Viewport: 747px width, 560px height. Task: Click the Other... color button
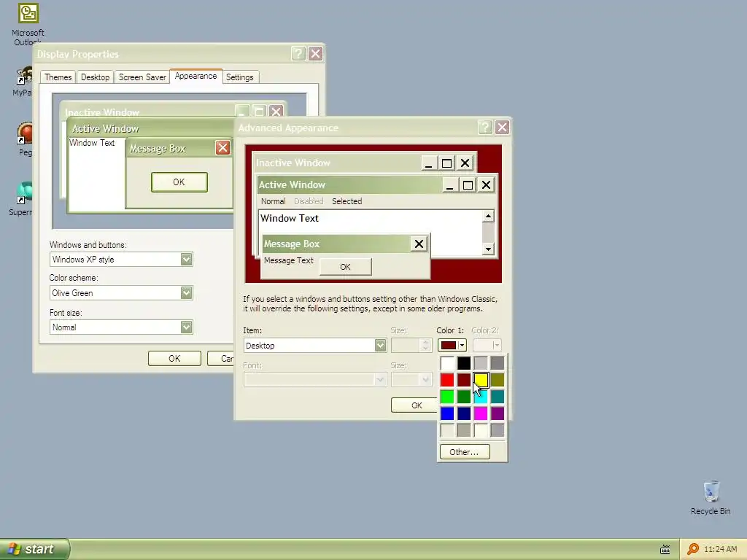(x=465, y=452)
